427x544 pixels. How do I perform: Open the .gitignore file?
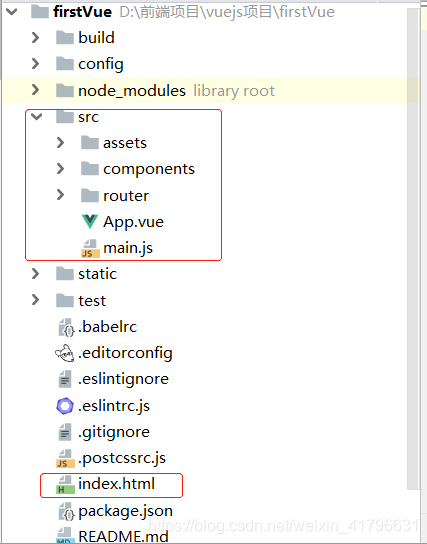pos(114,432)
